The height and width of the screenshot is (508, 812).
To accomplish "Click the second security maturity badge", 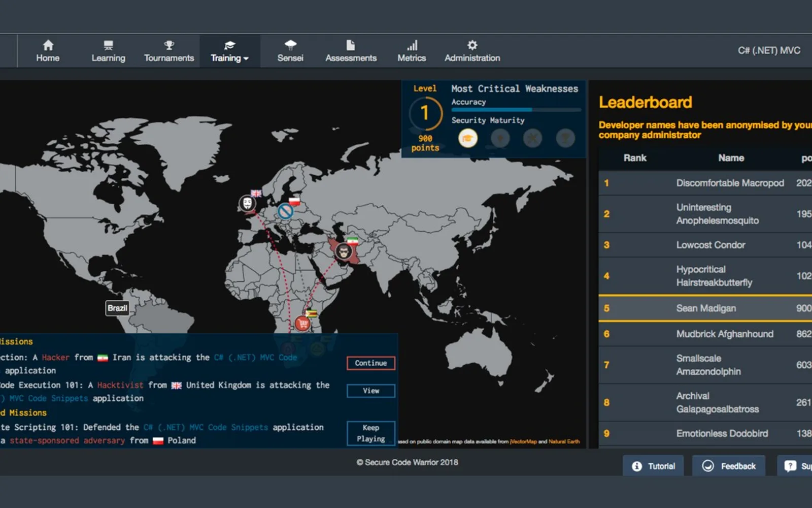I will 500,138.
